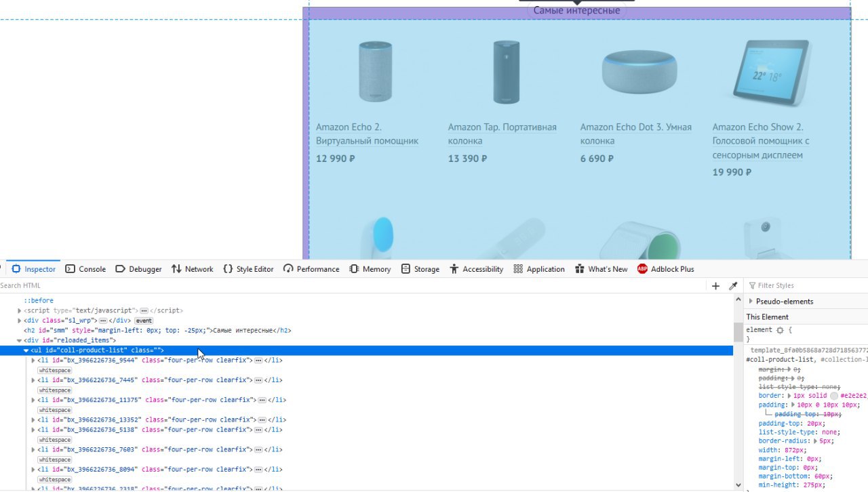Select the ::before pseudo-element row

[x=39, y=301]
